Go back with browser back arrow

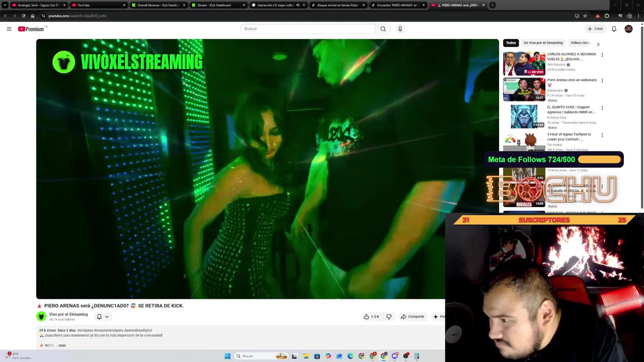point(5,16)
